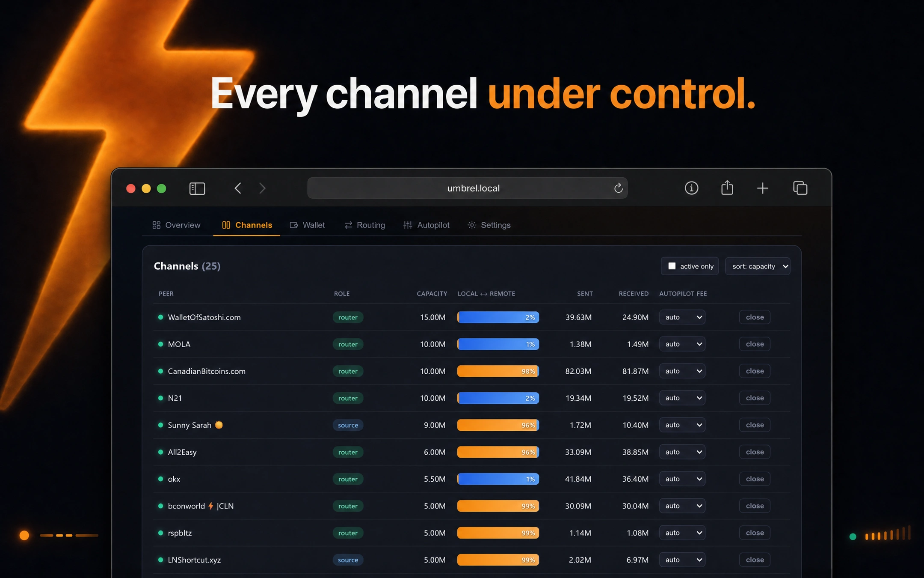Open the Settings tab
This screenshot has width=924, height=578.
tap(489, 225)
